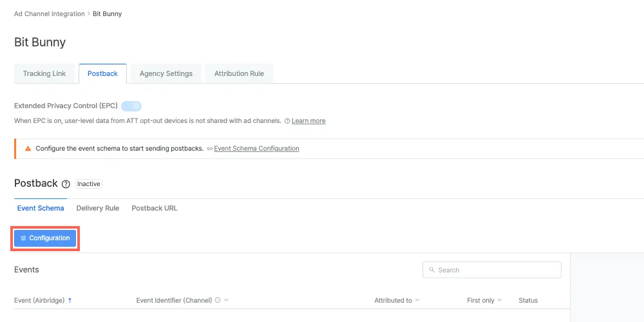Click the magnifier icon in the Events search
Screen dimensions: 644x322
[x=431, y=270]
